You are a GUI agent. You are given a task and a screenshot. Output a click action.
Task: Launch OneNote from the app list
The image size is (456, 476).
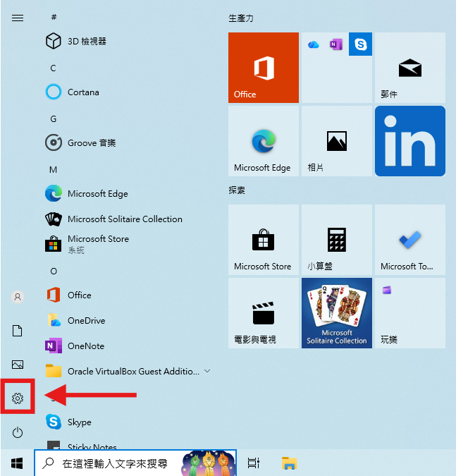pos(75,346)
